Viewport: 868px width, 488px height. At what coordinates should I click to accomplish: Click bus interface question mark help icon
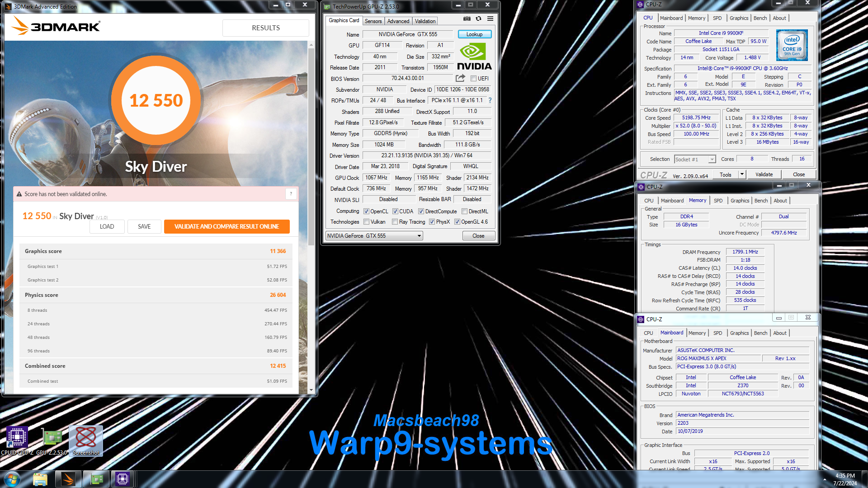pyautogui.click(x=490, y=100)
